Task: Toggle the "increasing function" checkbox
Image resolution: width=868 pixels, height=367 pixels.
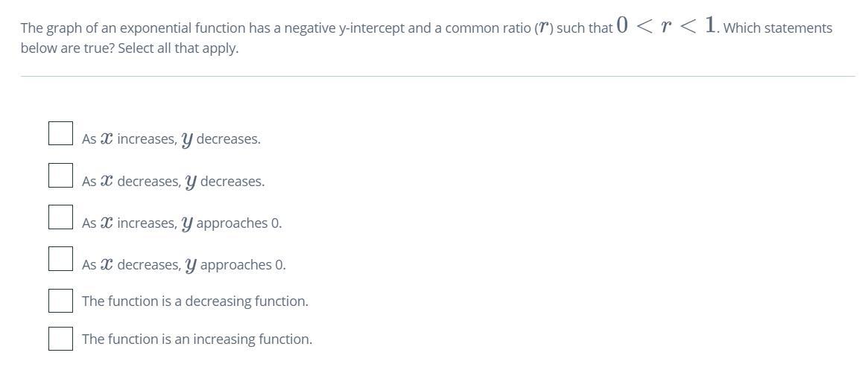Action: point(60,338)
